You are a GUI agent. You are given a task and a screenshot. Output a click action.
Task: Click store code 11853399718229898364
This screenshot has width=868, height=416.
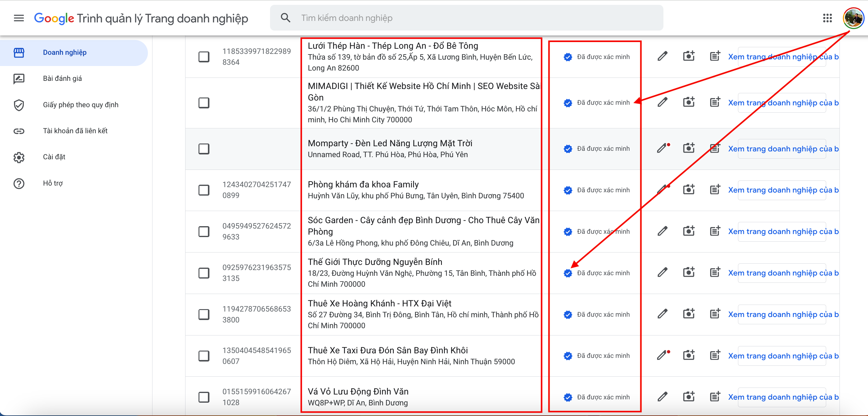256,57
